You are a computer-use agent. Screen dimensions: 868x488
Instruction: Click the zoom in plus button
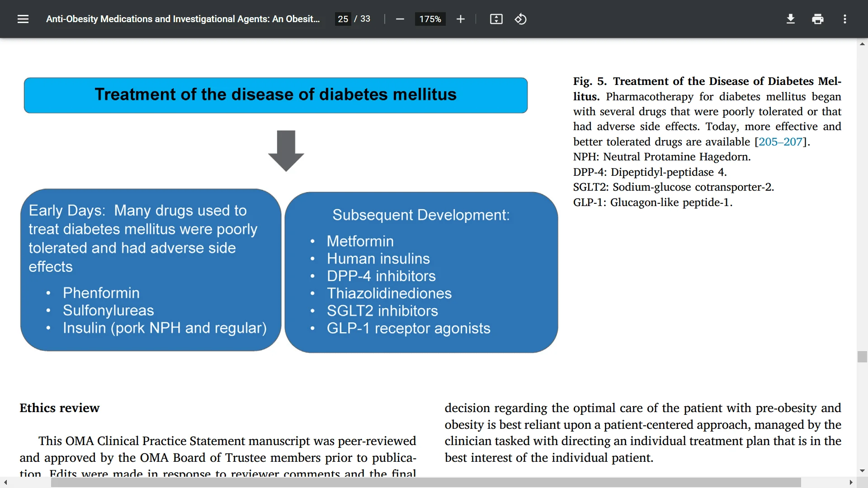pyautogui.click(x=460, y=19)
